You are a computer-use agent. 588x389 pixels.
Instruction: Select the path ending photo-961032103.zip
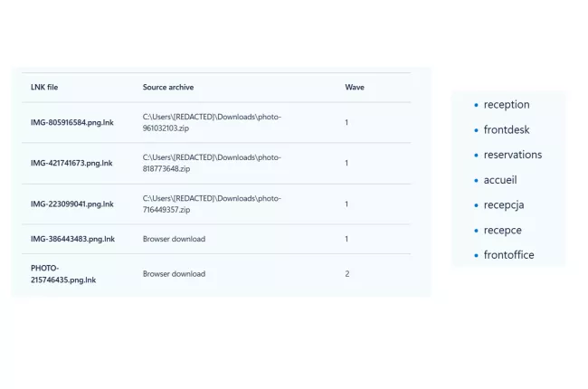212,122
